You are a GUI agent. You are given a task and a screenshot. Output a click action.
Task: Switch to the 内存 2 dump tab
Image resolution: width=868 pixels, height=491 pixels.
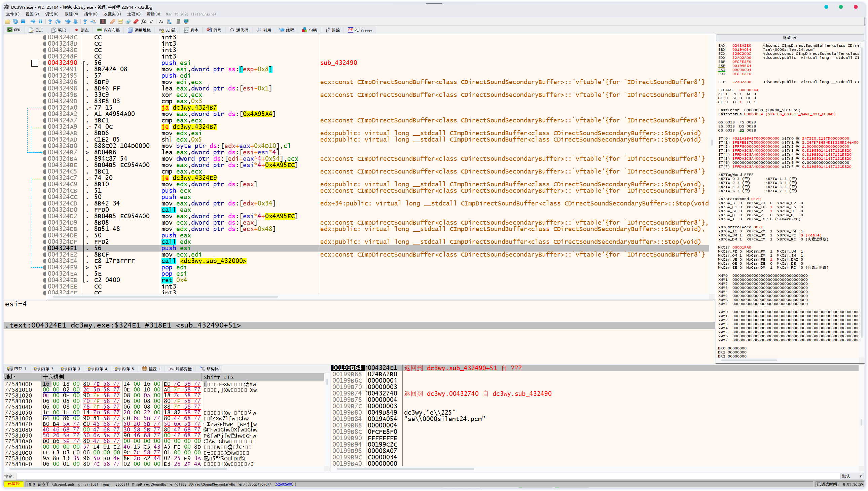click(x=44, y=369)
